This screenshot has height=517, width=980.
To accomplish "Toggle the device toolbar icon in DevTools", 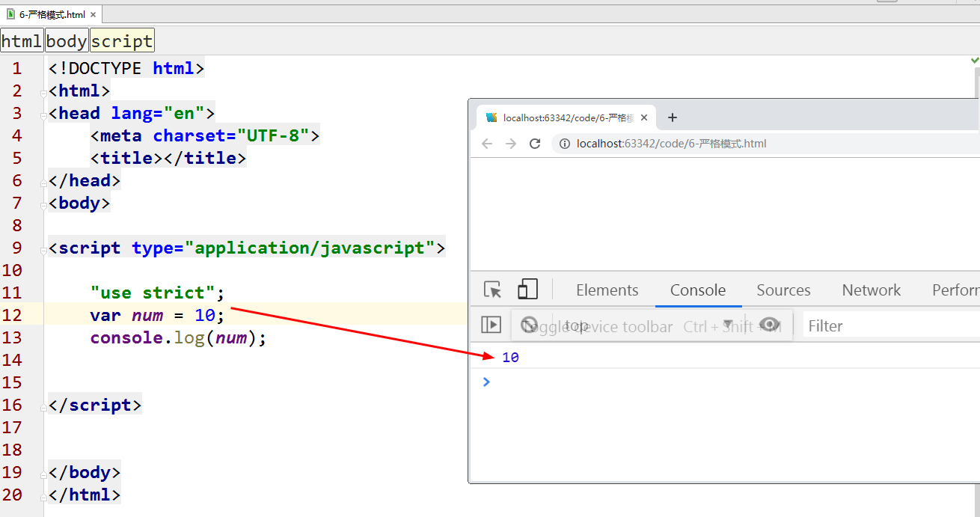I will [x=528, y=290].
